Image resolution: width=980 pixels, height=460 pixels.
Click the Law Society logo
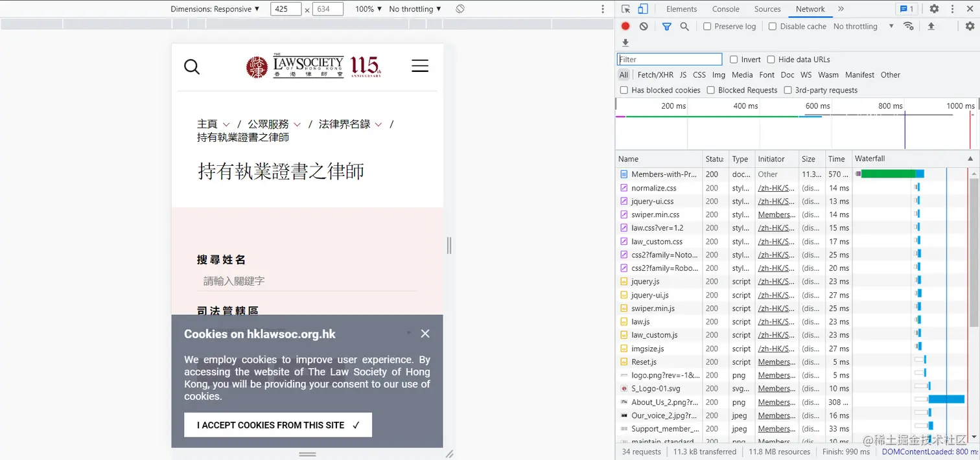tap(314, 66)
